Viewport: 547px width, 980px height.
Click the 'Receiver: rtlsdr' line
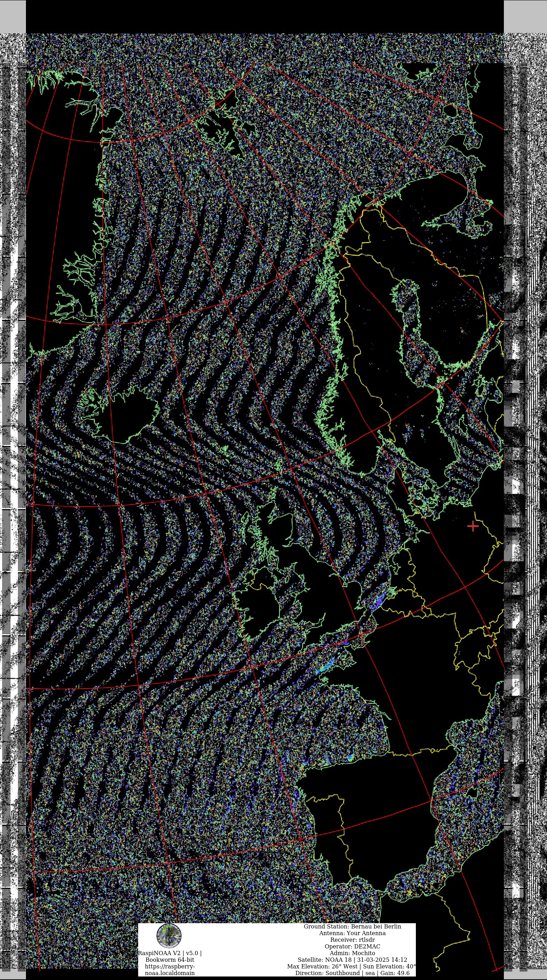pyautogui.click(x=352, y=940)
